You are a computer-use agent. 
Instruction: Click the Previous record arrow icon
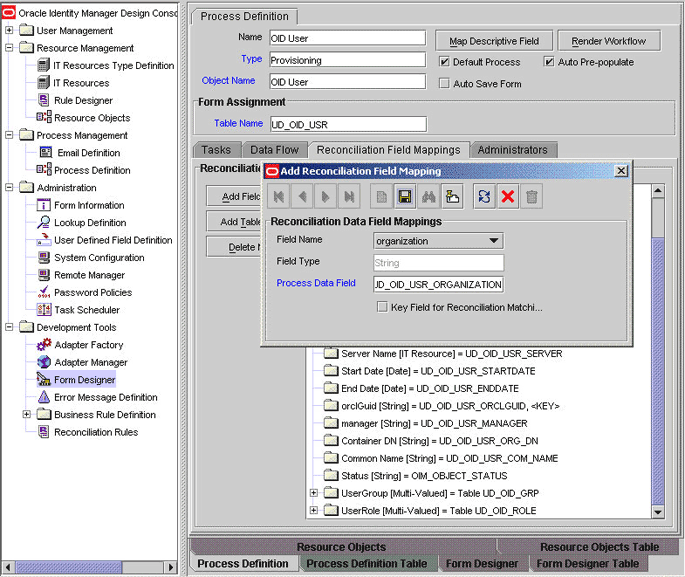coord(302,197)
